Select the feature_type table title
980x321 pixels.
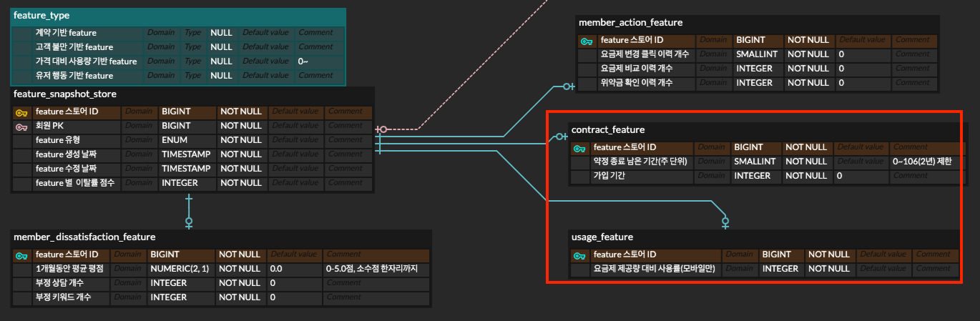(41, 15)
